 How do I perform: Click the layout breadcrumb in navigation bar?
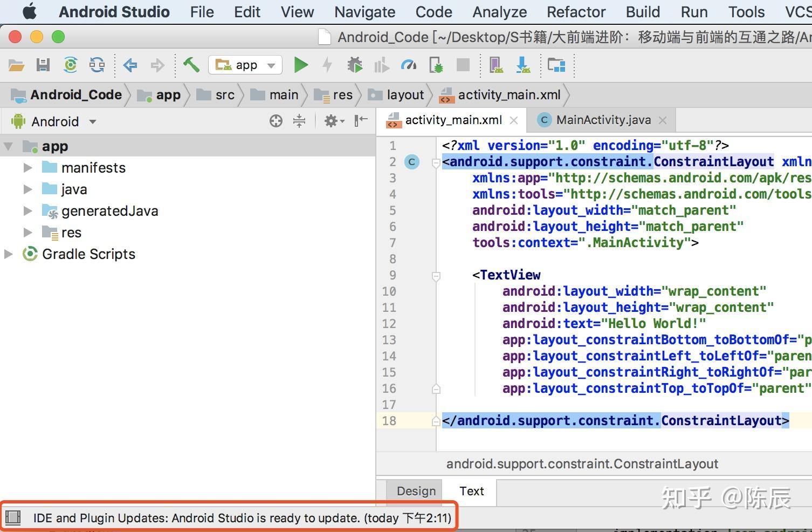coord(405,95)
